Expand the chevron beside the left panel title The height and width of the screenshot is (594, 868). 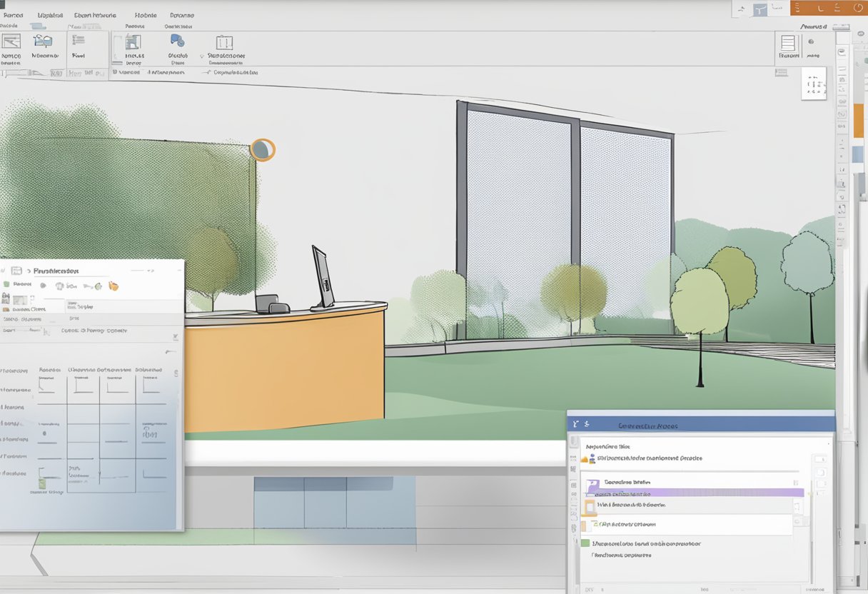coord(29,271)
